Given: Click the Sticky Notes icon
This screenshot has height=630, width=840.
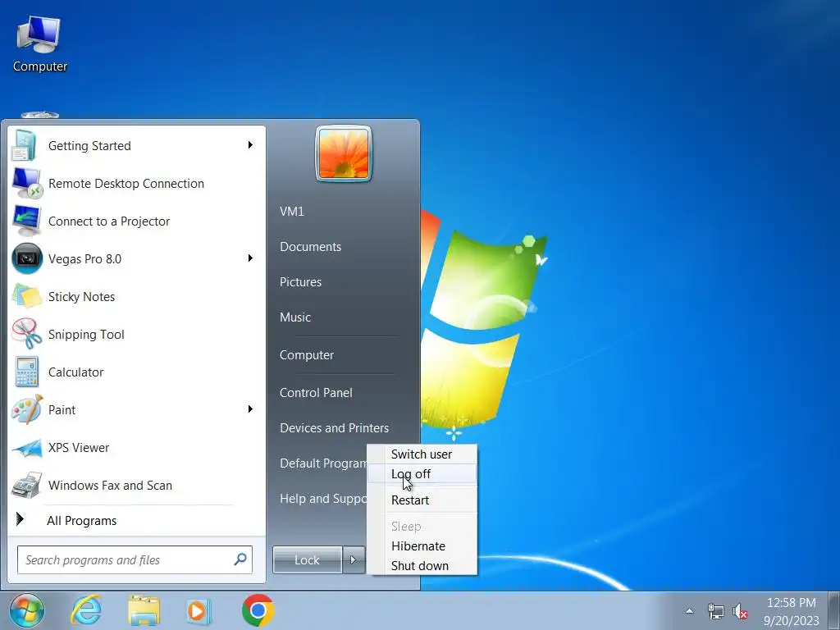Looking at the screenshot, I should [x=27, y=296].
